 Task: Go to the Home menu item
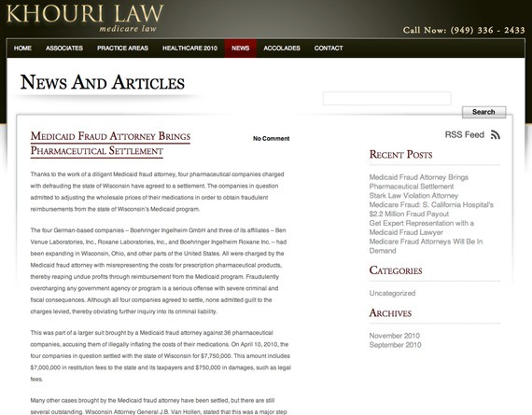(x=22, y=48)
